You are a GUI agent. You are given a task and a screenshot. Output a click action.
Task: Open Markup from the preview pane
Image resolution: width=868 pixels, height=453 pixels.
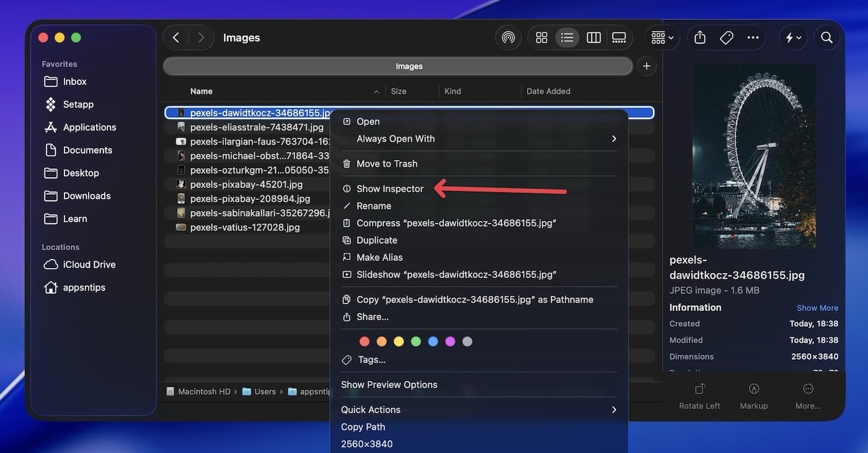[x=753, y=395]
